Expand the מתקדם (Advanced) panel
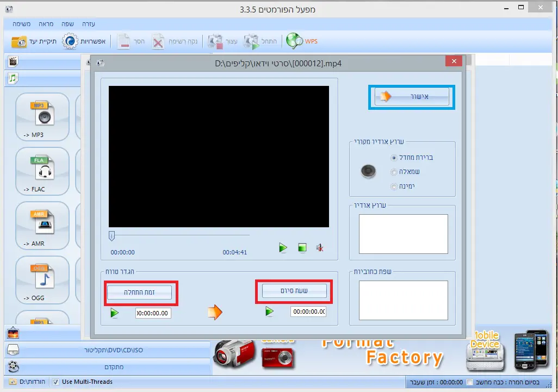Image resolution: width=558 pixels, height=392 pixels. pyautogui.click(x=108, y=367)
